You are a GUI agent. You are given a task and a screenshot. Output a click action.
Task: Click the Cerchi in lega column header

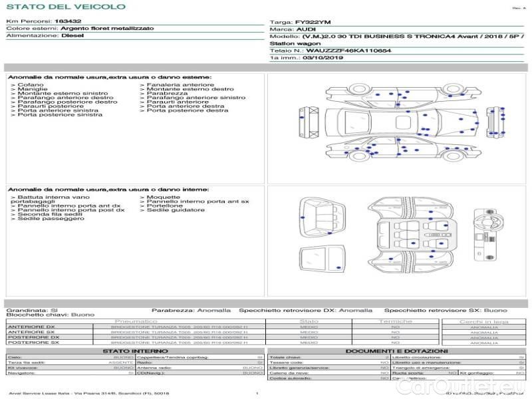click(483, 321)
